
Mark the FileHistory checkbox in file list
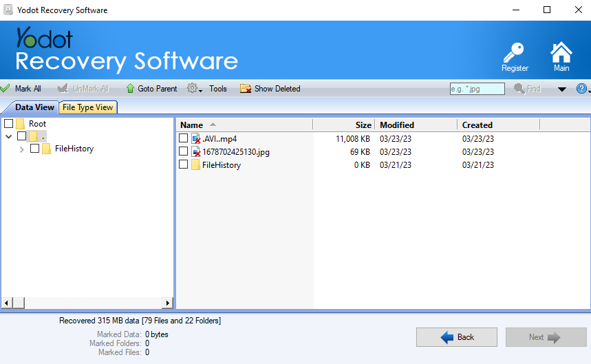(x=183, y=164)
